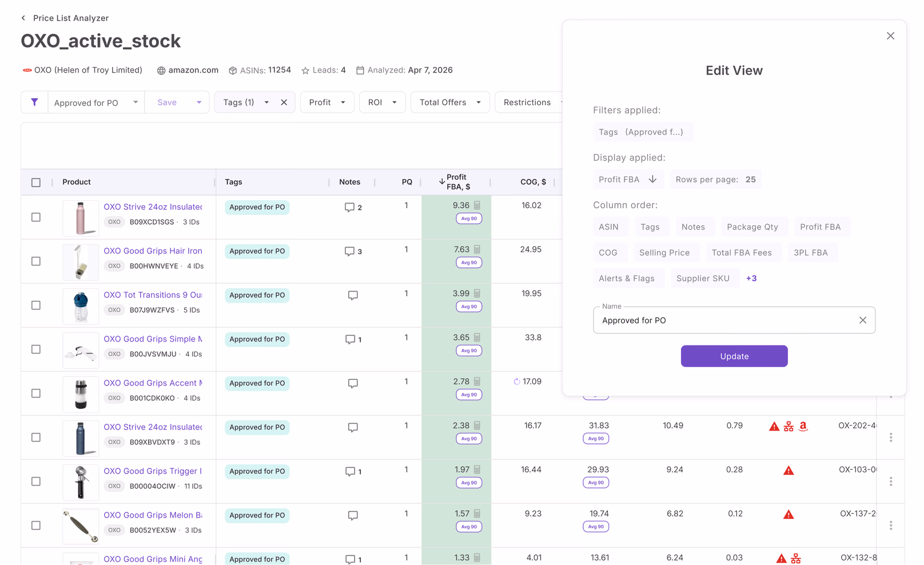Click the PQ column header
The width and height of the screenshot is (924, 565).
pos(407,182)
